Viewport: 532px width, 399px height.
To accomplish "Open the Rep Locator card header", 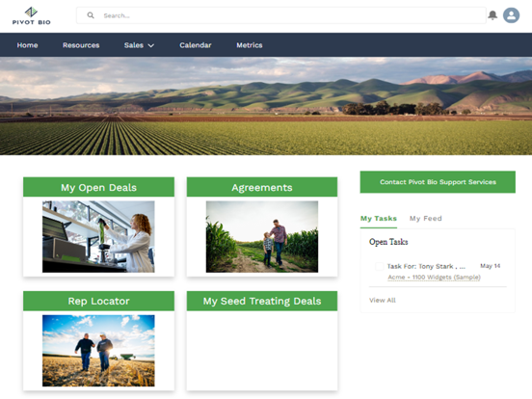I will pyautogui.click(x=98, y=301).
